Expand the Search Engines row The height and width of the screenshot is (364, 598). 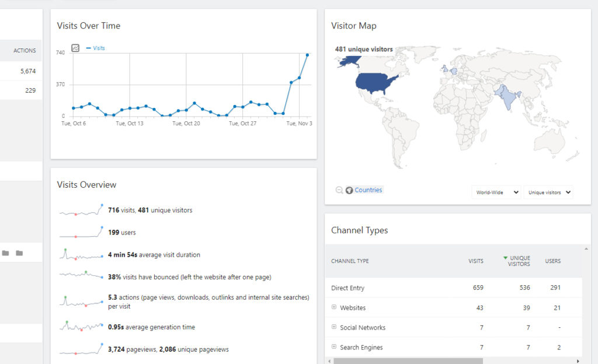point(333,346)
